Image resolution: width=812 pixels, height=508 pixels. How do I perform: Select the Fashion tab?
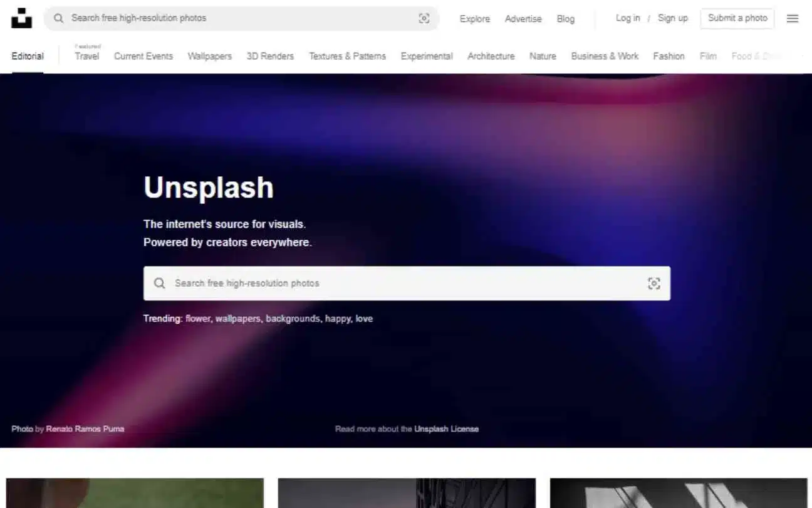tap(669, 56)
